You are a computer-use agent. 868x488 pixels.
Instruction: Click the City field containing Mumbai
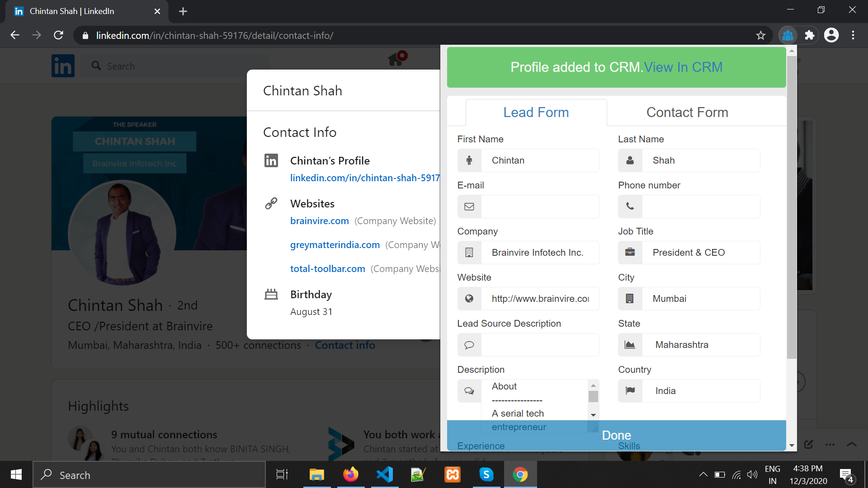pos(701,299)
